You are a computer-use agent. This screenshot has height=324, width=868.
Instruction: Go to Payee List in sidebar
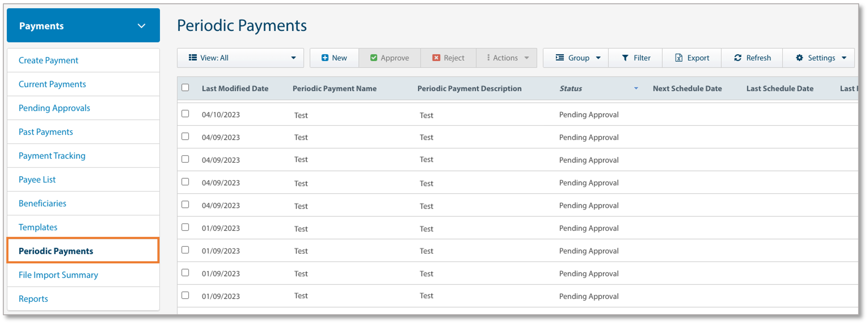tap(37, 179)
